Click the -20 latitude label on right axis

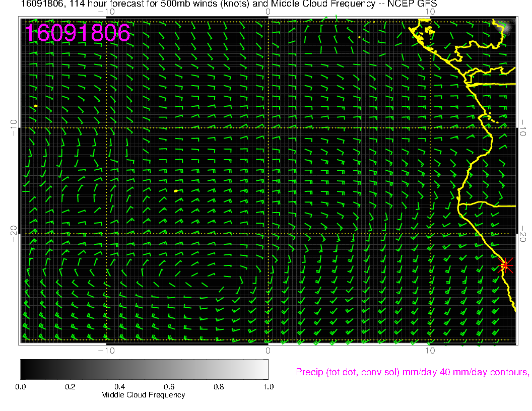click(x=523, y=234)
